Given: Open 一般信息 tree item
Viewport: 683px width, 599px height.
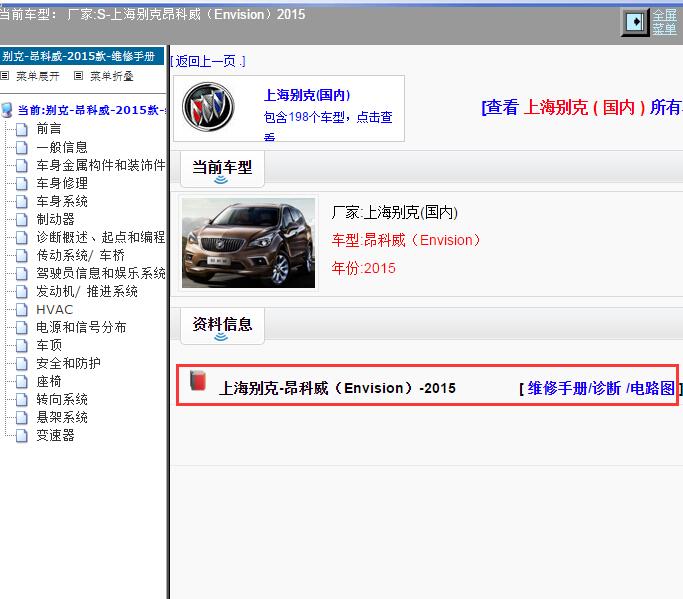Looking at the screenshot, I should pos(62,147).
